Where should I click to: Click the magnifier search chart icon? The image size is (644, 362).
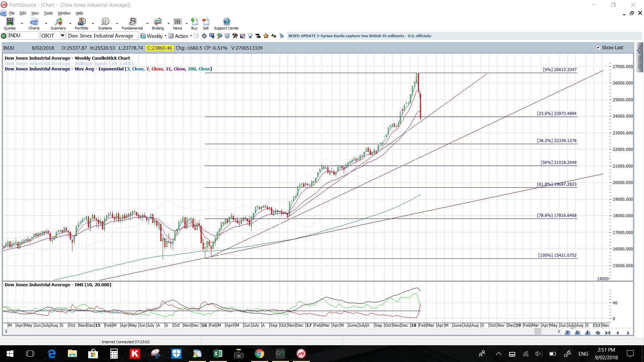coord(219,36)
